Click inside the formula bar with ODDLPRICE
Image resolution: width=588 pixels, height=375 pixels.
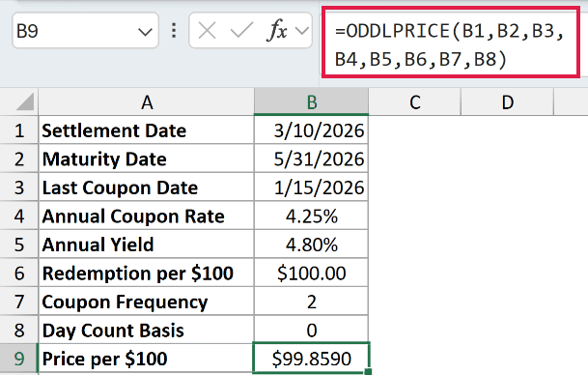[x=450, y=44]
